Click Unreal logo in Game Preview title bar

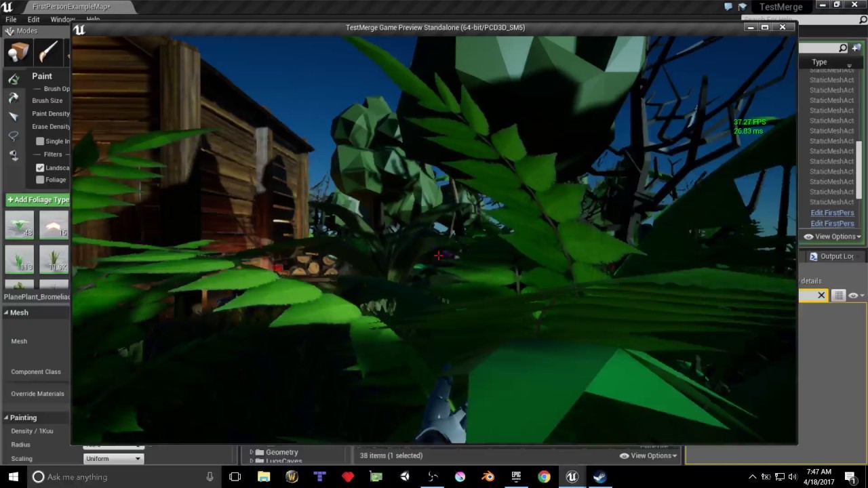(x=79, y=29)
